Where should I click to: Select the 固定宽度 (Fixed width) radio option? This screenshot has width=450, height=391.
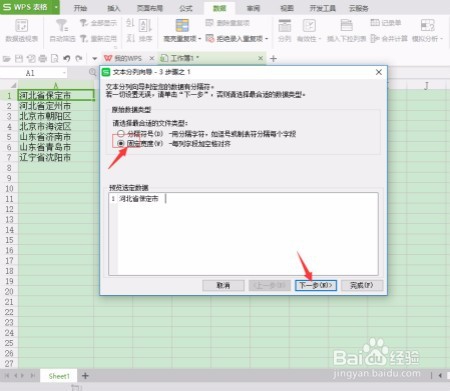(121, 144)
